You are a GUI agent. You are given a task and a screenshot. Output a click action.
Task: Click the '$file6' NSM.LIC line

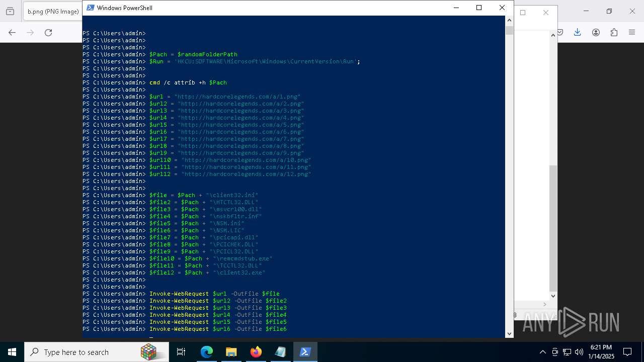coord(197,230)
